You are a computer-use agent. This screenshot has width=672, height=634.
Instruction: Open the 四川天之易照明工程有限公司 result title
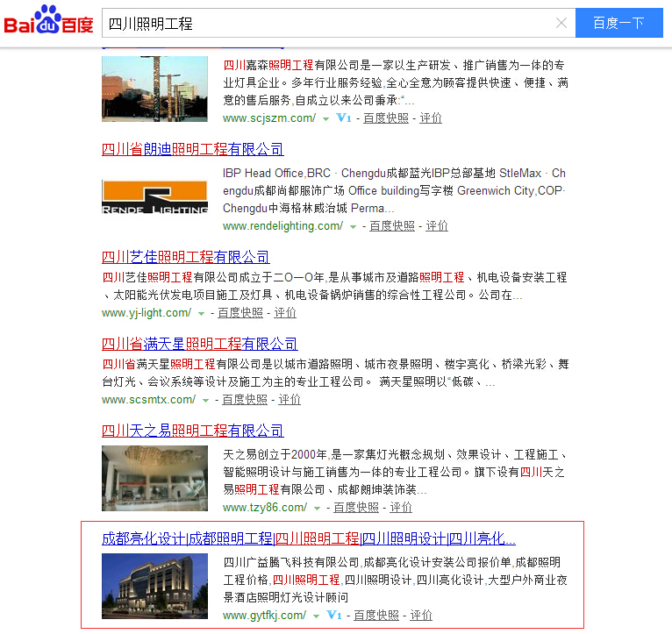tap(192, 431)
